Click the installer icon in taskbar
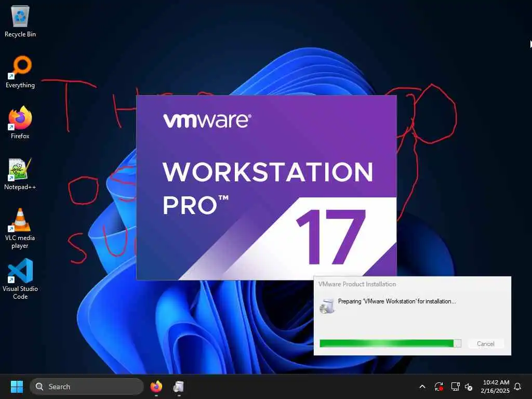This screenshot has height=399, width=532. 179,387
